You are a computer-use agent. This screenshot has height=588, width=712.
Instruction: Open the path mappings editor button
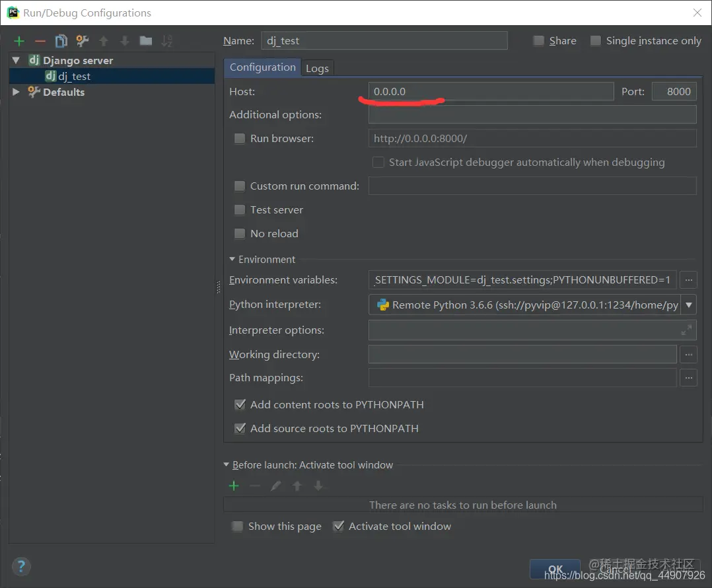(688, 377)
